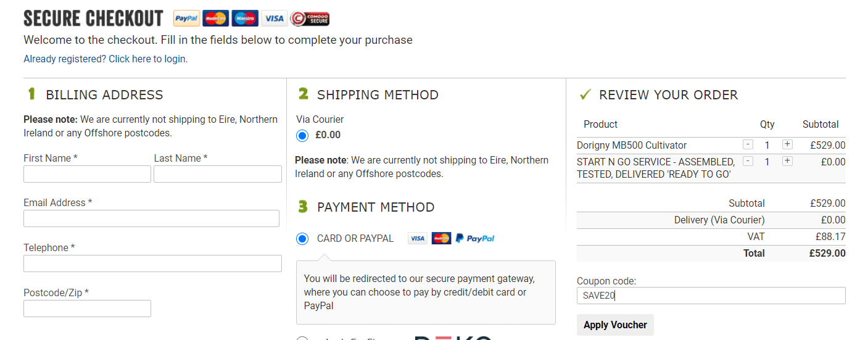Decrease Start N Go Service quantity

click(x=748, y=161)
